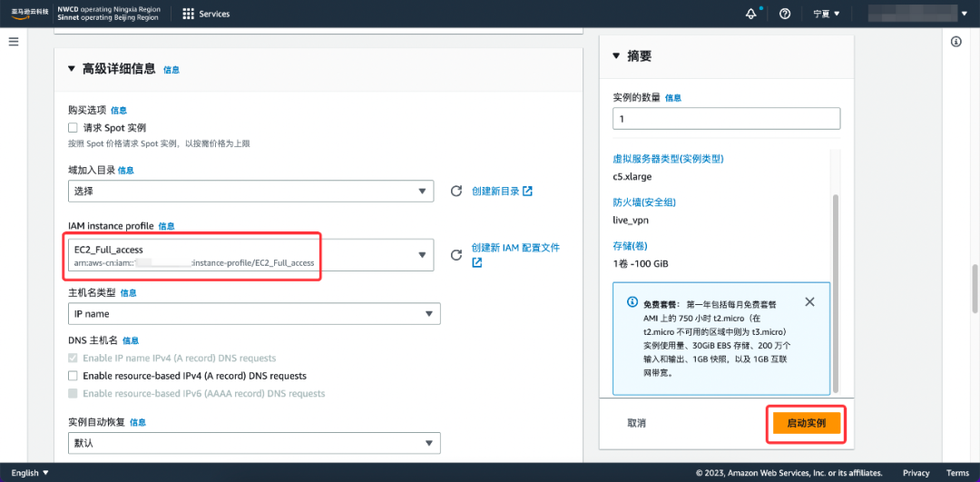Refresh the domain join directory list
This screenshot has width=980, height=482.
tap(456, 192)
